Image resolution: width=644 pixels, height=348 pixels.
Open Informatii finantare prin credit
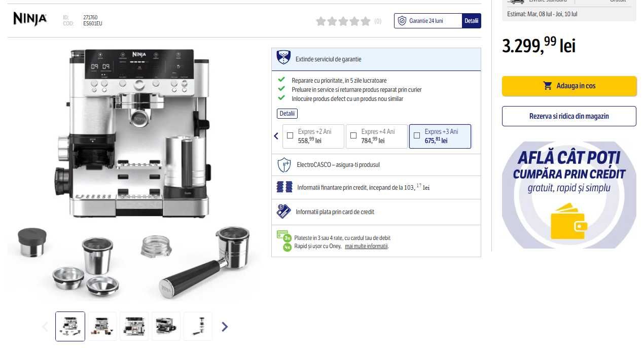click(363, 187)
